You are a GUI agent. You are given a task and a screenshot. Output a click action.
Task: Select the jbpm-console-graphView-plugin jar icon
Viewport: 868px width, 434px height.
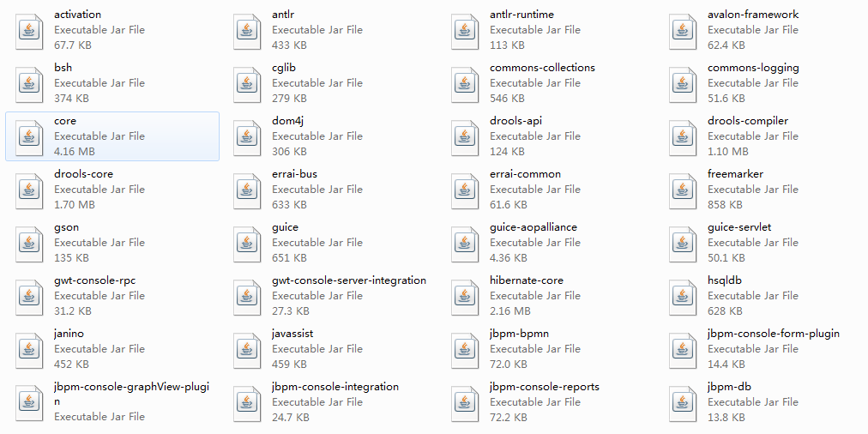pos(29,403)
